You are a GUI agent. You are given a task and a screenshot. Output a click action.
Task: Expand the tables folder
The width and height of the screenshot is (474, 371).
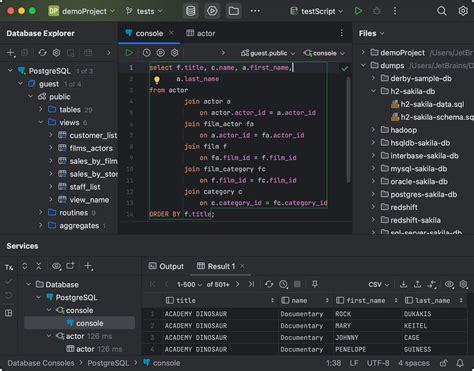pos(41,109)
